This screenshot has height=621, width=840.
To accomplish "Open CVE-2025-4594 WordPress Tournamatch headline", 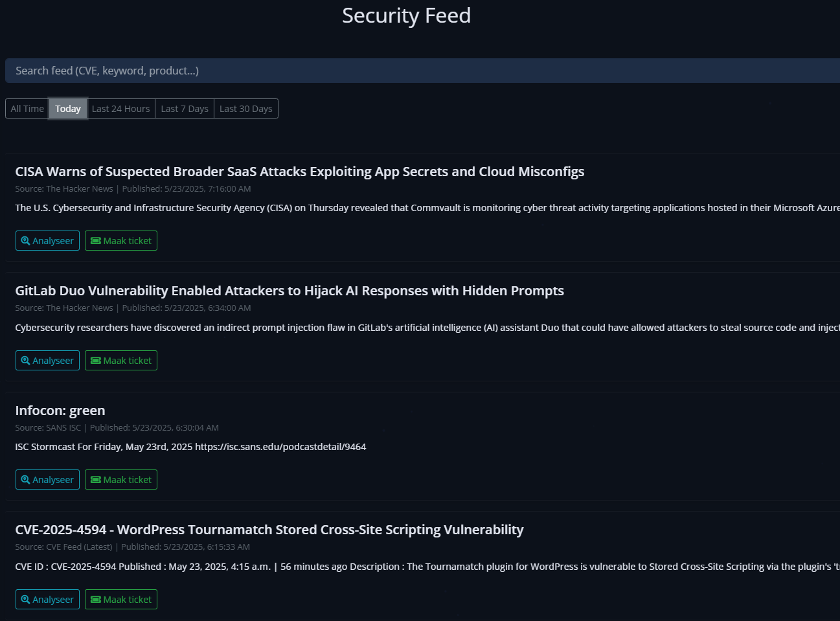I will pyautogui.click(x=269, y=530).
